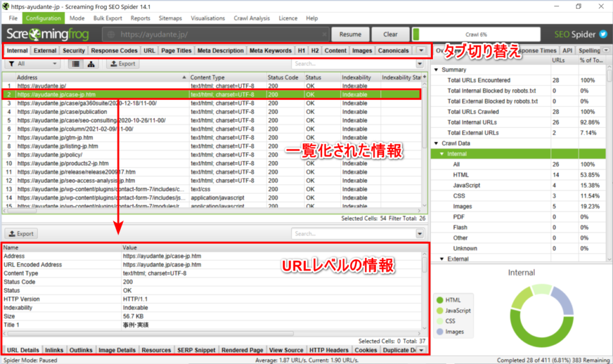Maximize the application window
The height and width of the screenshot is (364, 613).
pos(579,6)
